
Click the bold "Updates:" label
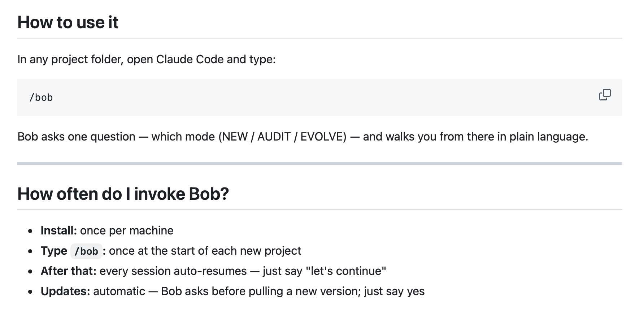click(65, 291)
